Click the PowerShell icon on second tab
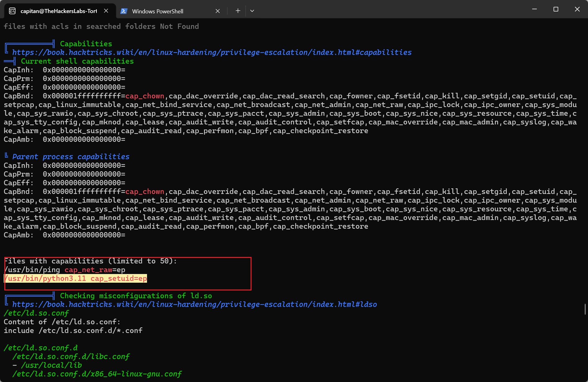This screenshot has height=382, width=588. coord(124,11)
